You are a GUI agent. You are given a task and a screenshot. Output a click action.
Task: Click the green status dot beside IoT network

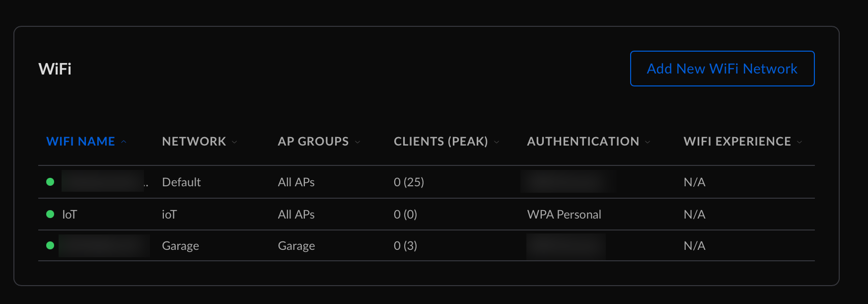pyautogui.click(x=51, y=214)
